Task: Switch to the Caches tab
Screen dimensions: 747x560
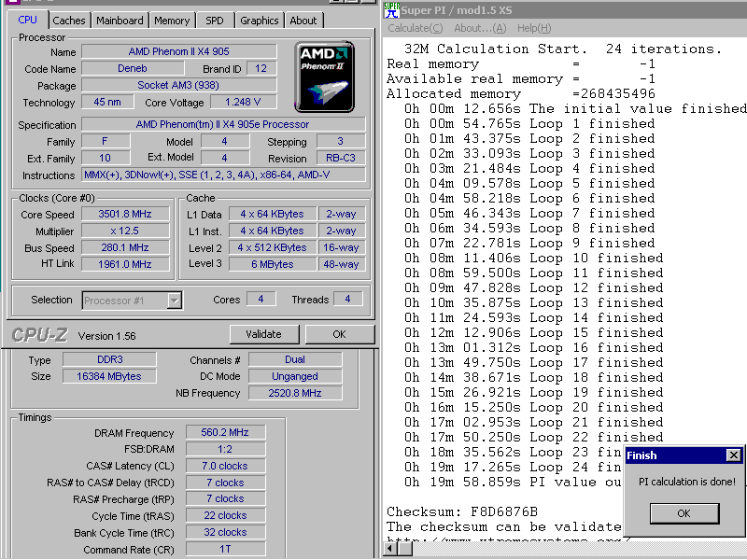Action: point(69,21)
